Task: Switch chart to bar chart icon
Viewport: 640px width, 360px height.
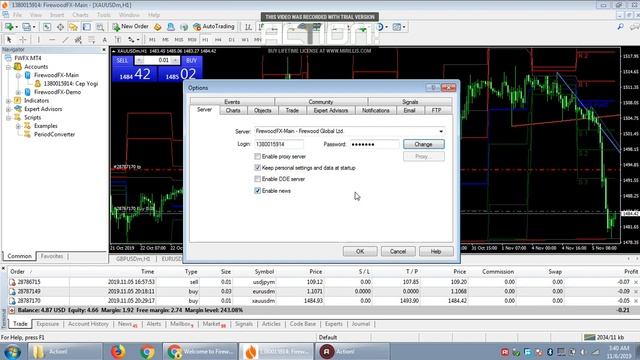Action: pyautogui.click(x=248, y=27)
